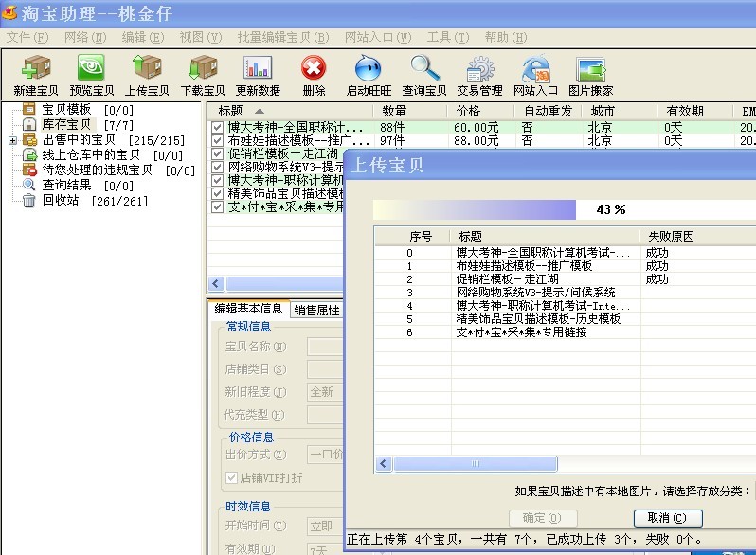Screen dimensions: 756x555
Task: Switch to the 销售属性 tab
Action: click(x=316, y=310)
